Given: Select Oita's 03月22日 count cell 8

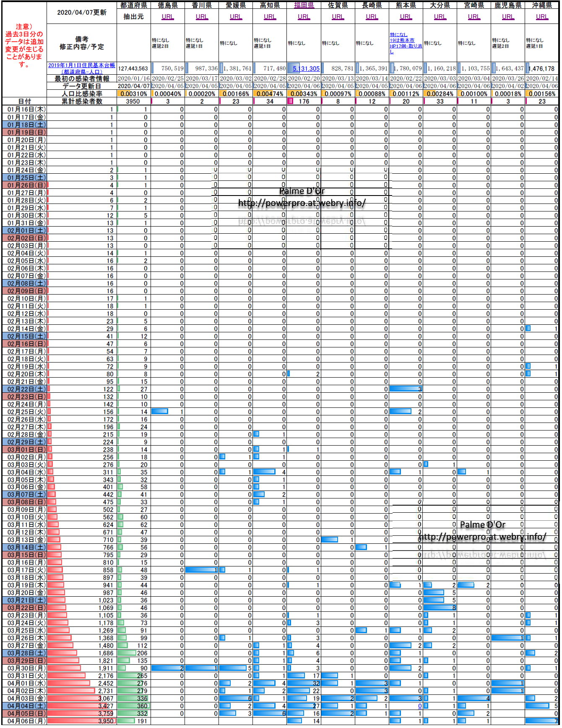Looking at the screenshot, I should (440, 608).
